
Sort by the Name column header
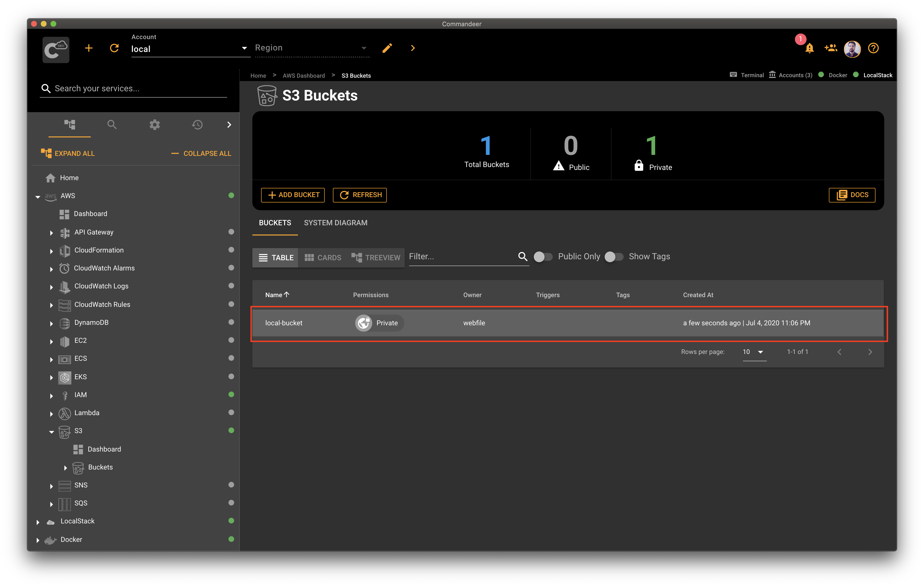coord(277,295)
